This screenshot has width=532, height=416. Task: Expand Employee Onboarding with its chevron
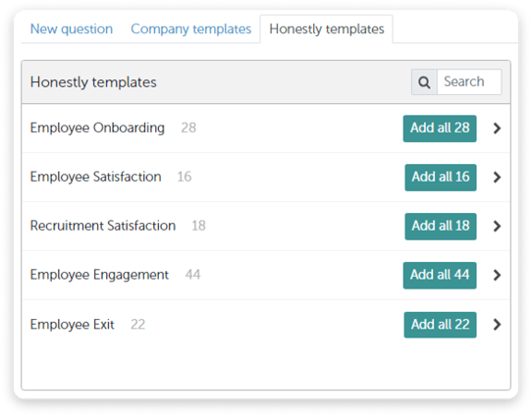(x=497, y=129)
